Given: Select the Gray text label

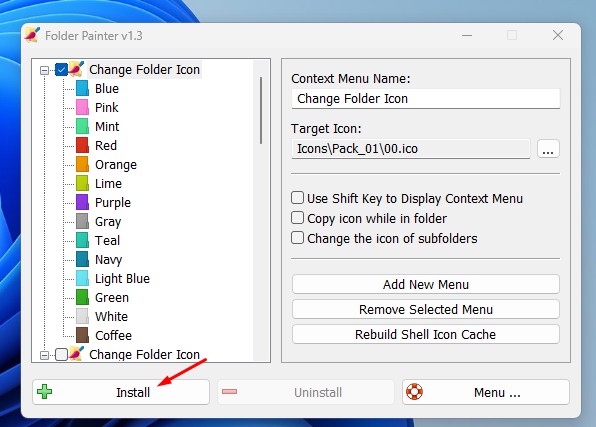Looking at the screenshot, I should point(108,222).
